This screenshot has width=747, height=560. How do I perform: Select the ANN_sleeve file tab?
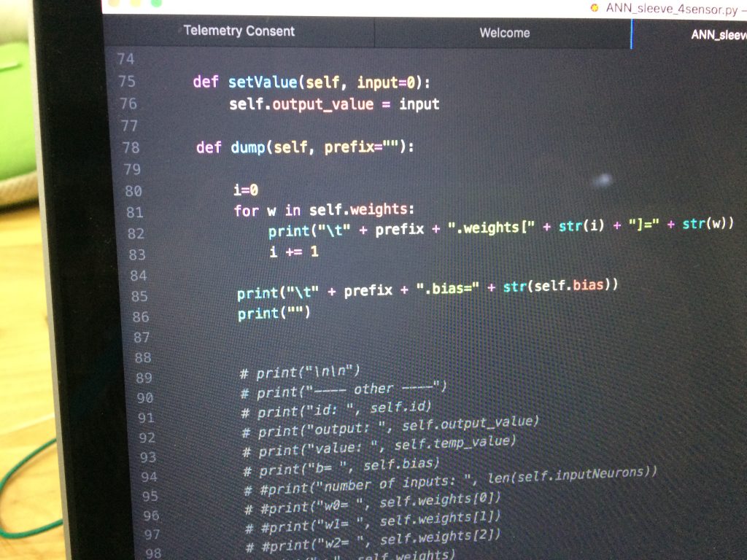click(x=719, y=35)
